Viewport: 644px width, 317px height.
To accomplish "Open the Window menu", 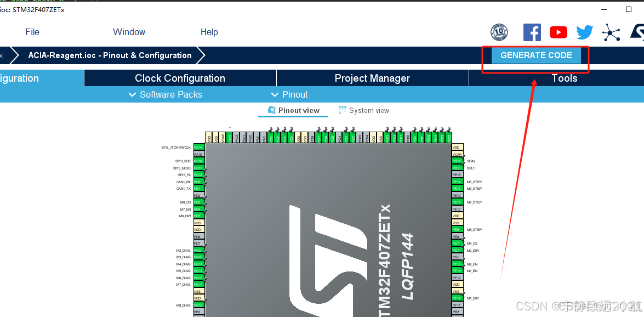I will pyautogui.click(x=129, y=32).
